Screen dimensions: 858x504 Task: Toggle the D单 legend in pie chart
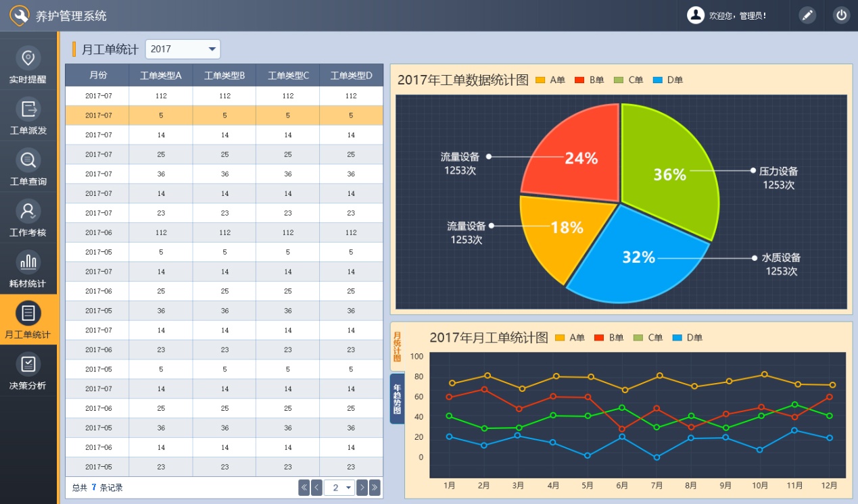[x=668, y=80]
